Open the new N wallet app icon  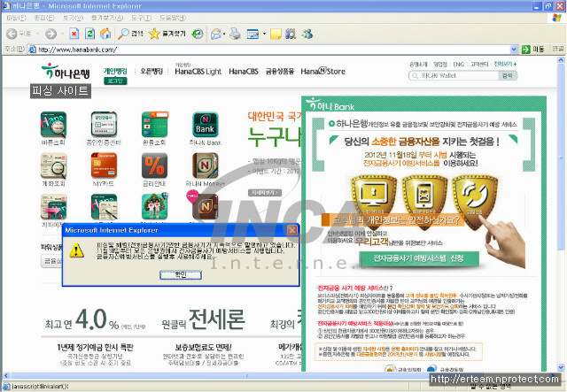(x=205, y=207)
